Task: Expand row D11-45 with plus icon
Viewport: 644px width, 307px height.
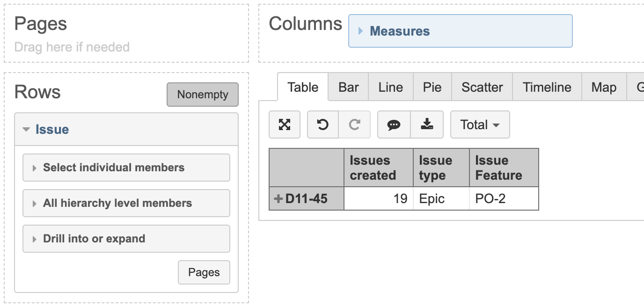Action: click(278, 199)
